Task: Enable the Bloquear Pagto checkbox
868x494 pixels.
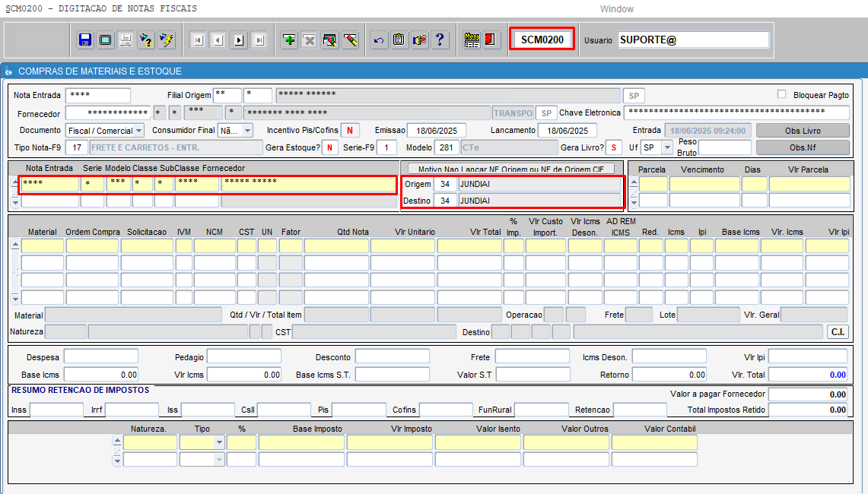Action: [781, 95]
